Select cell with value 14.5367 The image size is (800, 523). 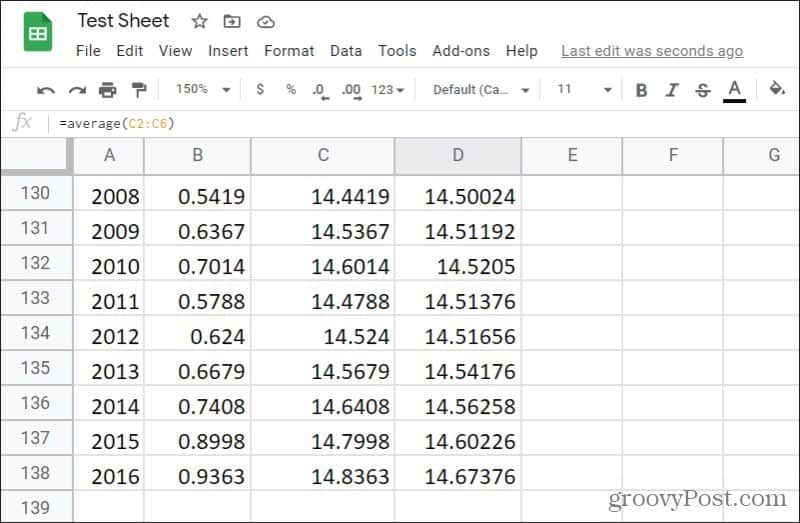coord(323,229)
